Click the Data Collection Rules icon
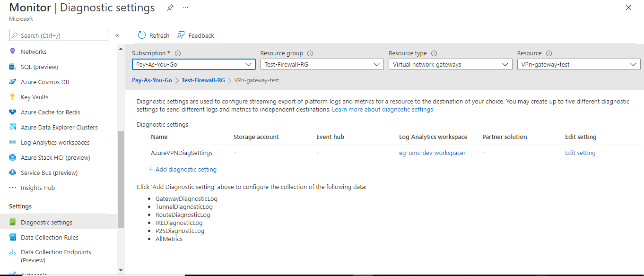The width and height of the screenshot is (644, 276). 12,237
